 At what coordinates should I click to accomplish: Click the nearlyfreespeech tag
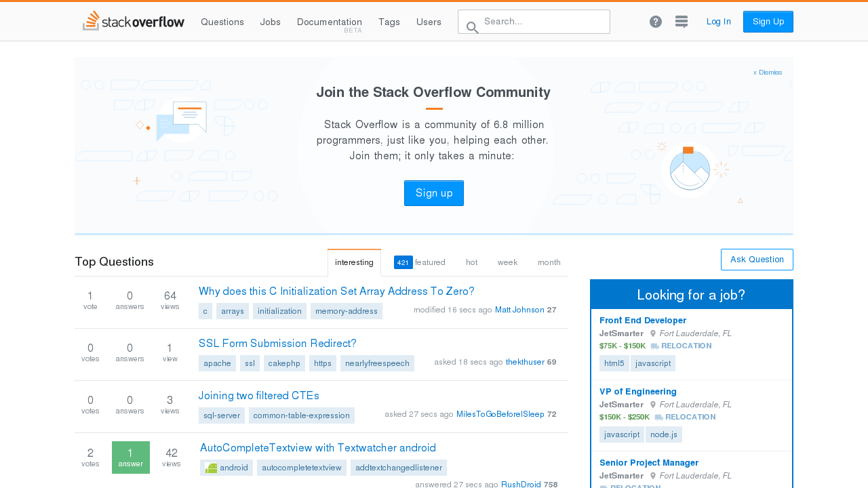point(377,363)
